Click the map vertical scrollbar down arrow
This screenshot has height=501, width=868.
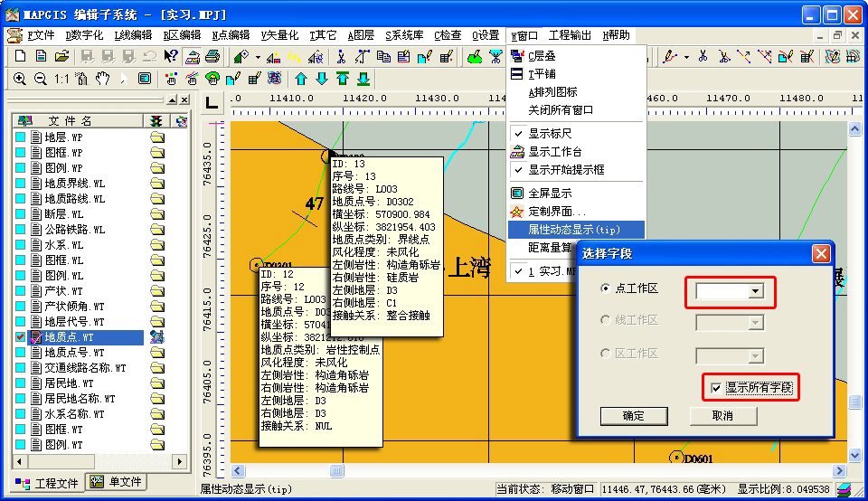click(x=854, y=456)
